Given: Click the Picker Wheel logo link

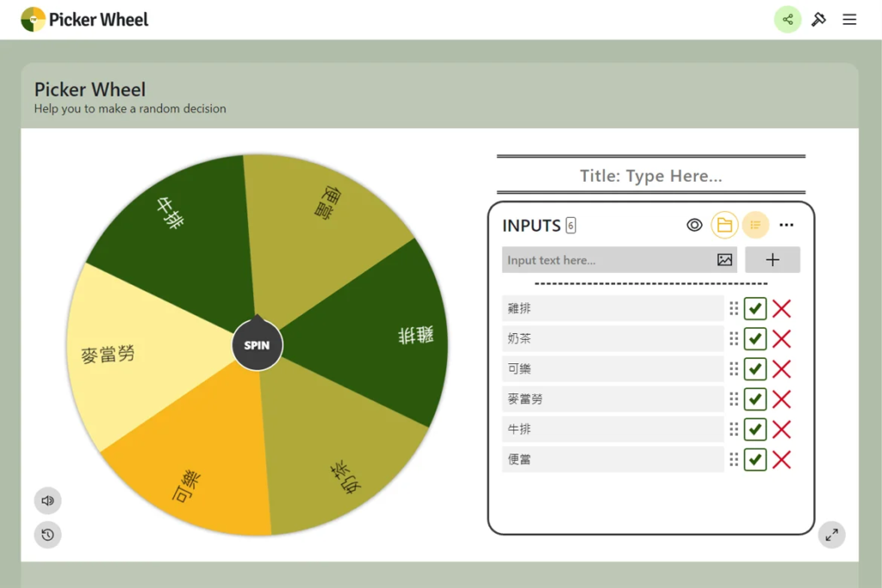Looking at the screenshot, I should pyautogui.click(x=84, y=19).
